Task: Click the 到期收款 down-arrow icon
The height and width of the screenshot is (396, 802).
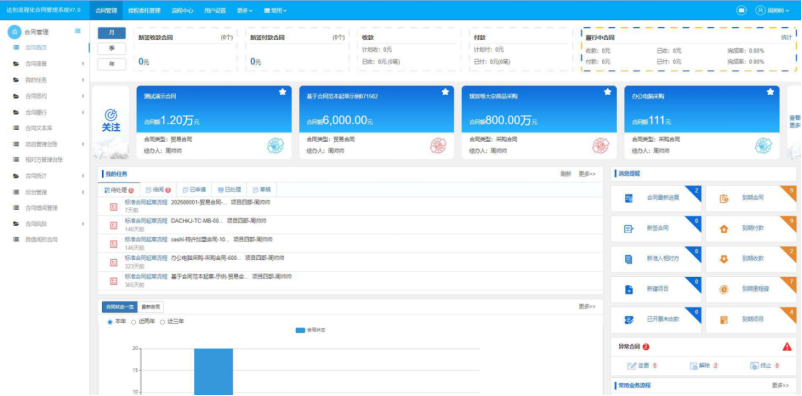Action: (724, 259)
